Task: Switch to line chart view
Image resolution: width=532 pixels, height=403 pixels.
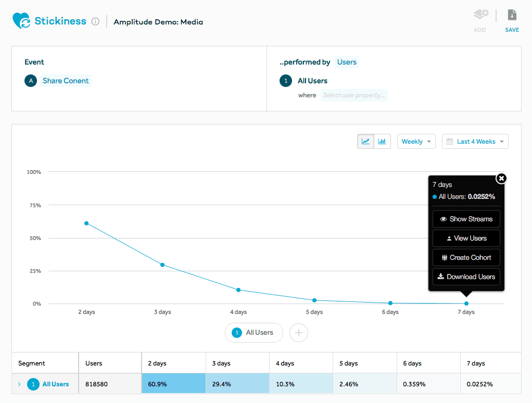Action: point(366,142)
